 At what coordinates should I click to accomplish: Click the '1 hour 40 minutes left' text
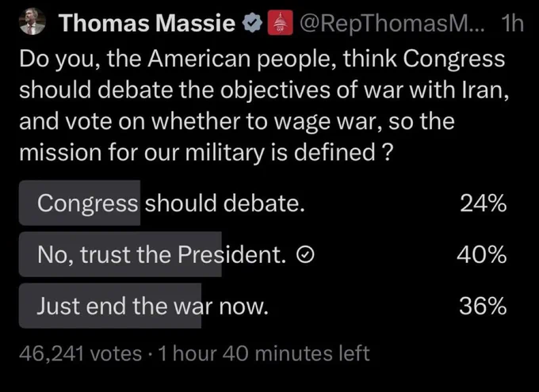[264, 353]
